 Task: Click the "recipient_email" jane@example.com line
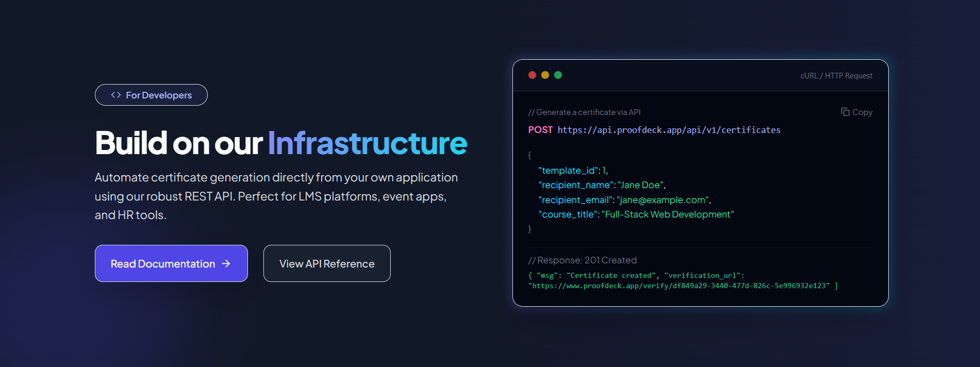point(625,200)
